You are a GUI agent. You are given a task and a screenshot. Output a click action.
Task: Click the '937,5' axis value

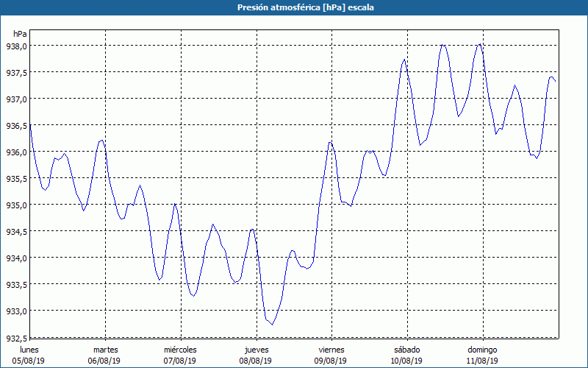16,73
